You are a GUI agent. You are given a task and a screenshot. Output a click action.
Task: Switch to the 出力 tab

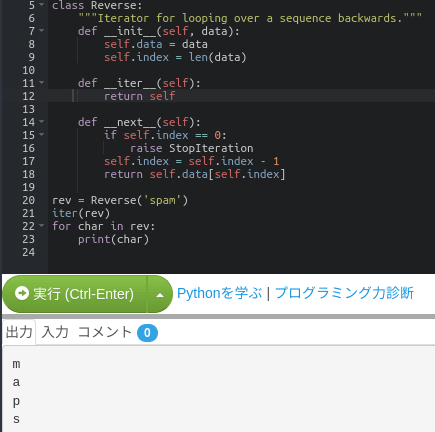coord(19,332)
